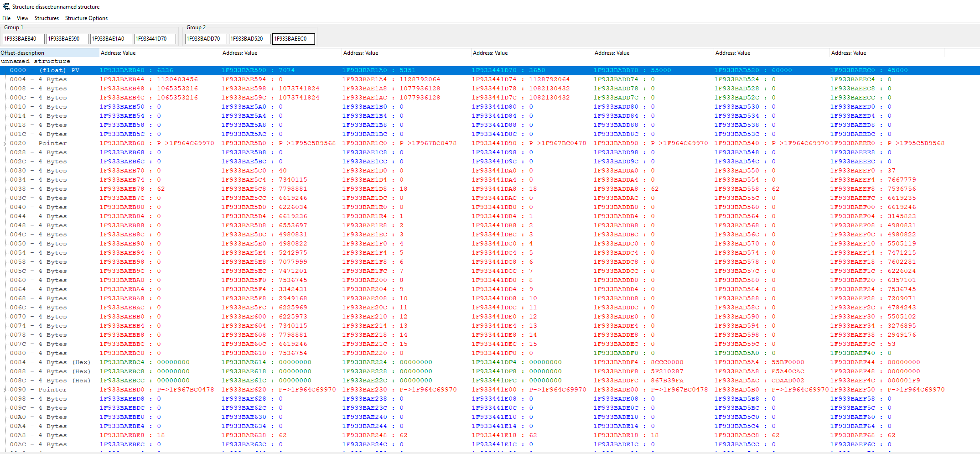Select the 0000 (float) PV row

(45, 70)
